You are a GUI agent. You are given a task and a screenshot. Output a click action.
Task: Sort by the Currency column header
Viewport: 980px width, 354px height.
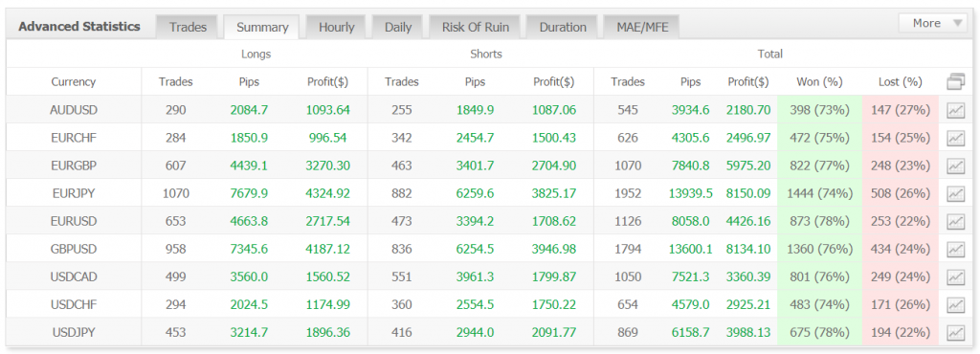[x=74, y=81]
